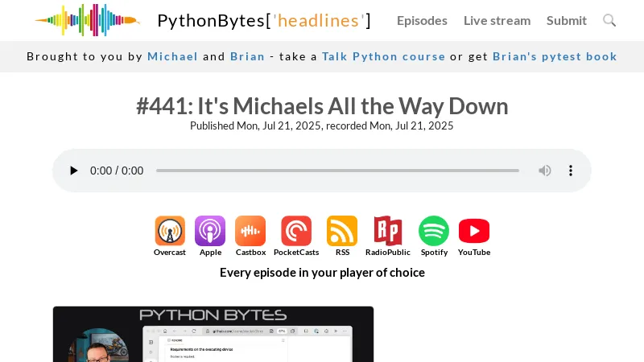Open the Submit page
644x362 pixels.
tap(567, 20)
